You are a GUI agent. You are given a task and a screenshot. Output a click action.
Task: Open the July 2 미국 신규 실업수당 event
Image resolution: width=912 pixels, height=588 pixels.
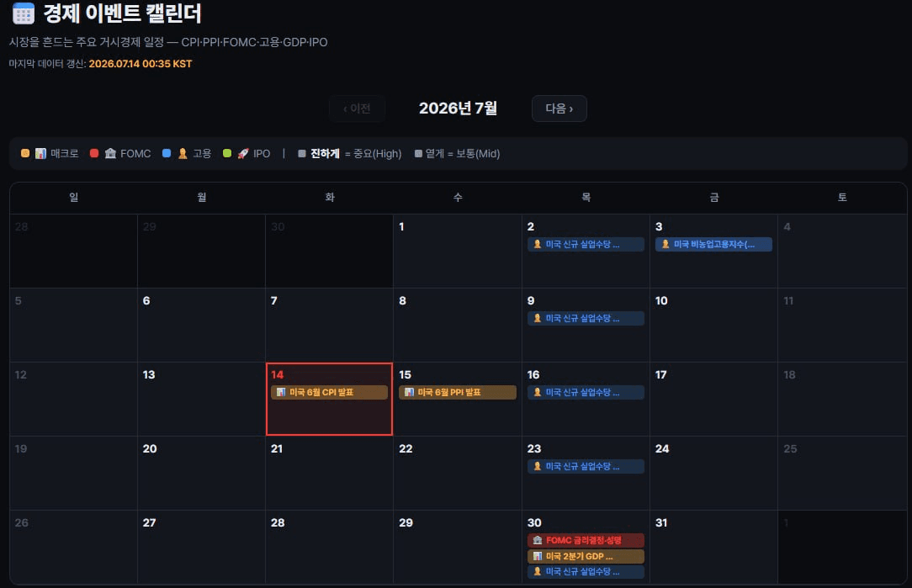pos(586,244)
